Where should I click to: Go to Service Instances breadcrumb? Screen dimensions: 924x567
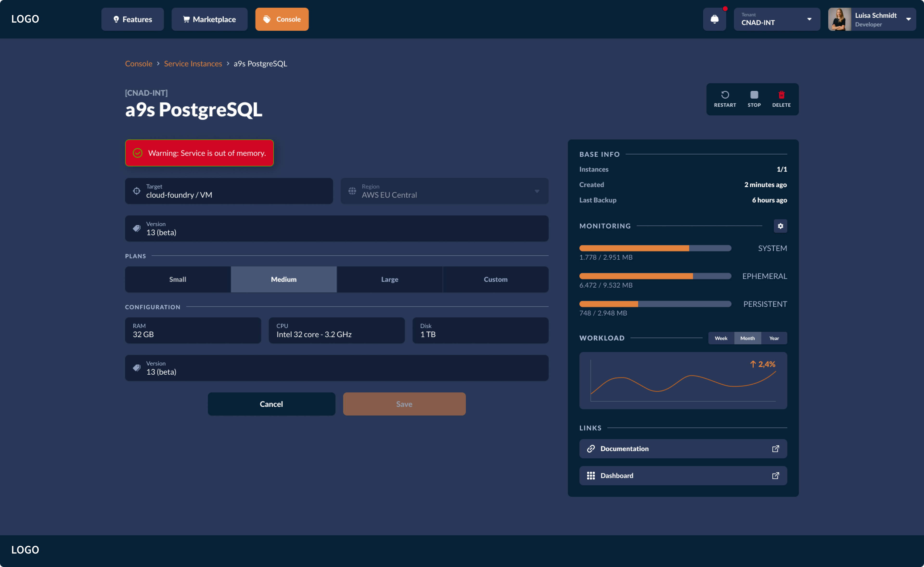point(193,64)
